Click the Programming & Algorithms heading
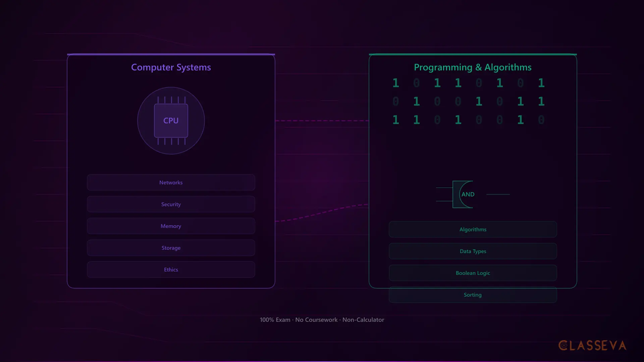This screenshot has width=644, height=362. click(473, 67)
